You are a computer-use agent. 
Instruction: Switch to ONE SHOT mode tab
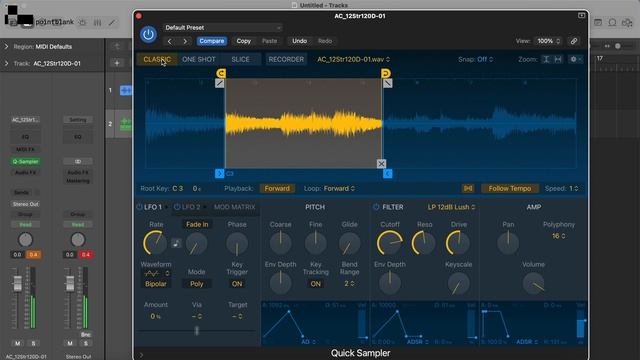click(199, 59)
